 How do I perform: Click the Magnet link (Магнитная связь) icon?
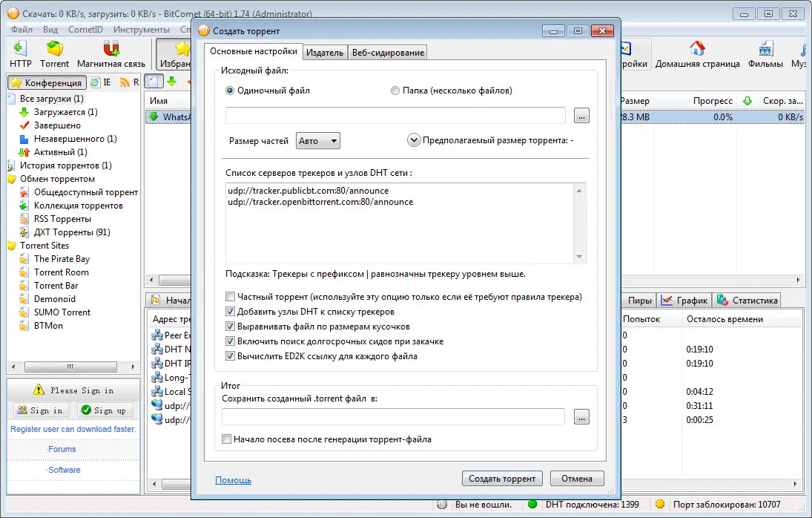[110, 54]
